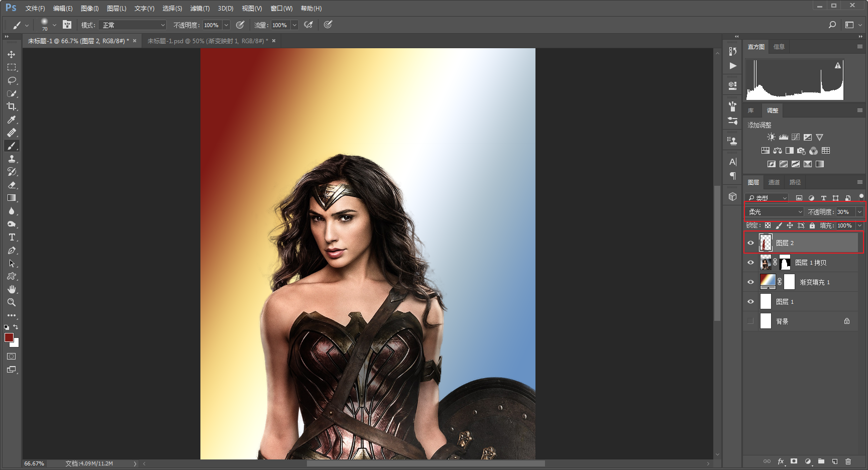Add a Color Balance adjustment
Viewport: 868px width, 470px height.
(x=778, y=151)
